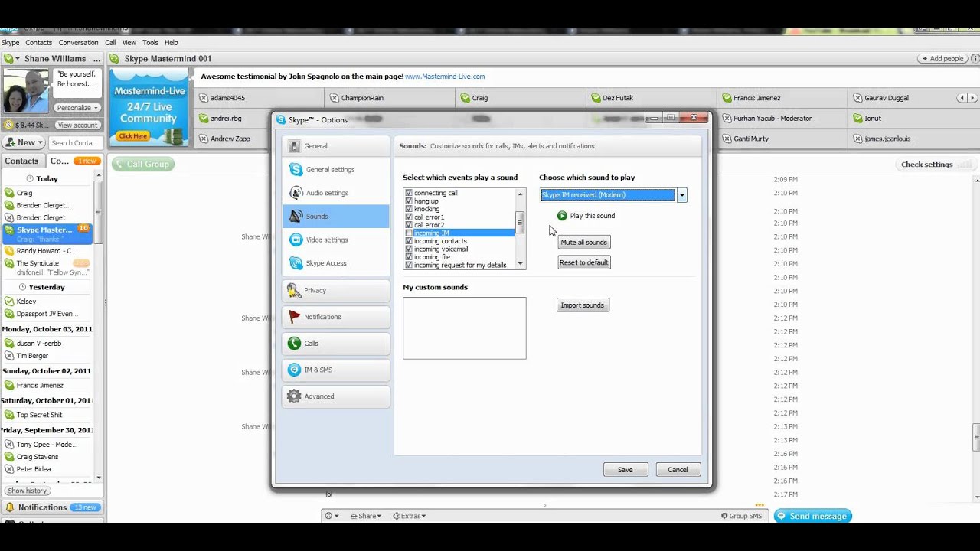Viewport: 980px width, 551px height.
Task: Click the events list scrollbar thumb
Action: point(520,222)
